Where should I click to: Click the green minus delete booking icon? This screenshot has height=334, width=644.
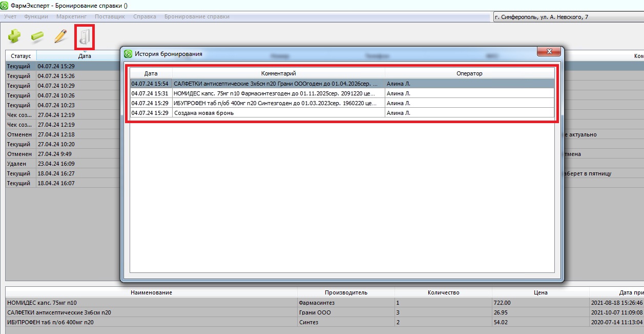[37, 36]
